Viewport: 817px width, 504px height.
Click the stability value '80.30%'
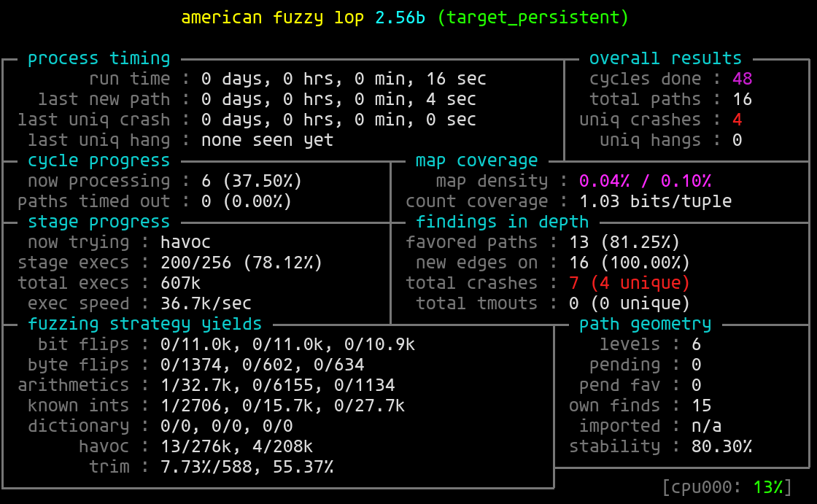(721, 446)
